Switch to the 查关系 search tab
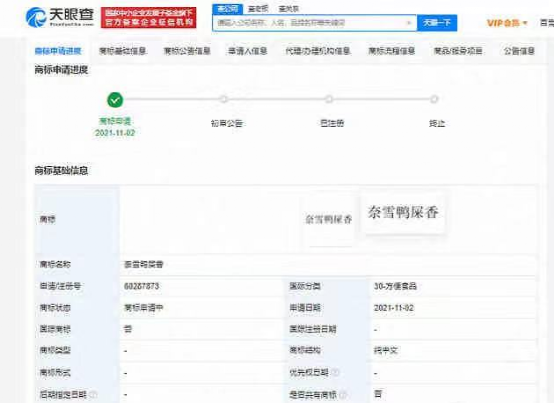554x403 pixels. click(x=288, y=9)
